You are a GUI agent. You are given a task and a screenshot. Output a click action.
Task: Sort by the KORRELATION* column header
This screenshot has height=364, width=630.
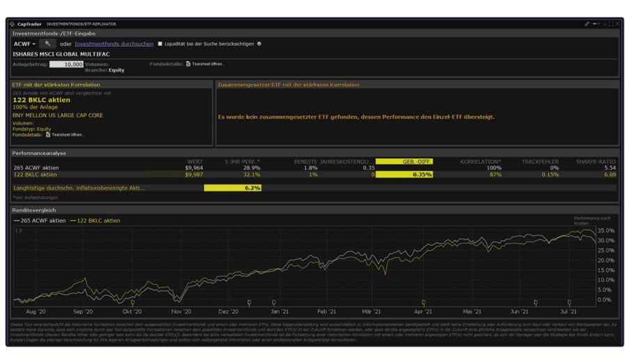[481, 161]
